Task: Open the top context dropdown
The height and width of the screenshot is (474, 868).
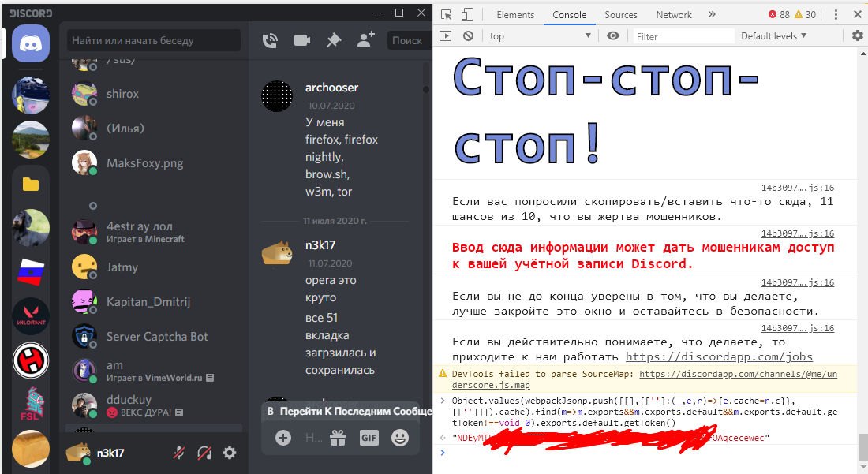Action: pos(541,36)
